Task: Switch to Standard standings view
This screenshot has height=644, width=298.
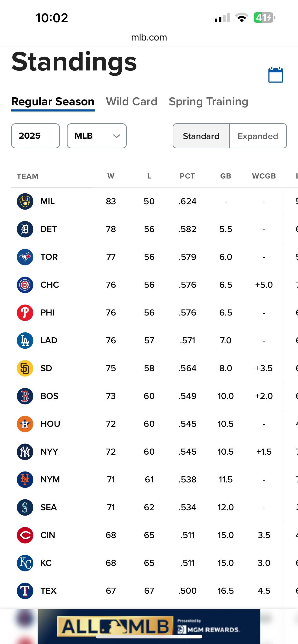Action: [201, 136]
